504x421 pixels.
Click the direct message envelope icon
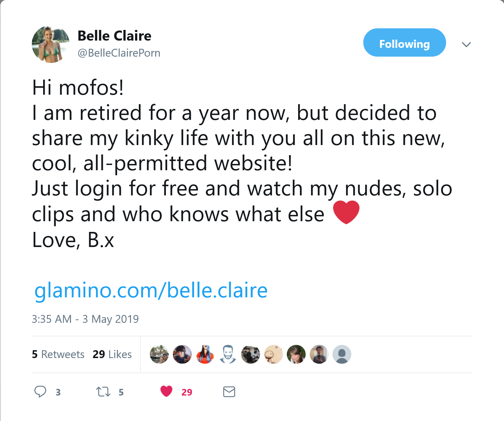[x=229, y=392]
